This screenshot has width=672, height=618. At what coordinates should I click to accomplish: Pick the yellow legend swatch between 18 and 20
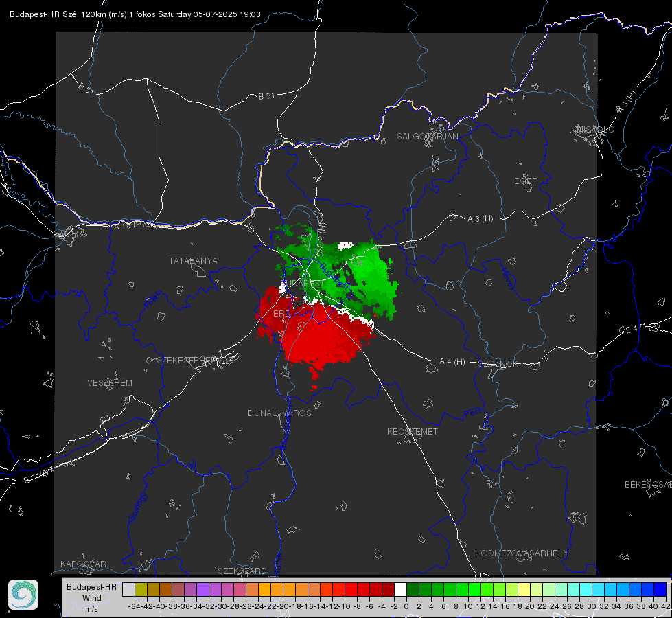point(524,590)
